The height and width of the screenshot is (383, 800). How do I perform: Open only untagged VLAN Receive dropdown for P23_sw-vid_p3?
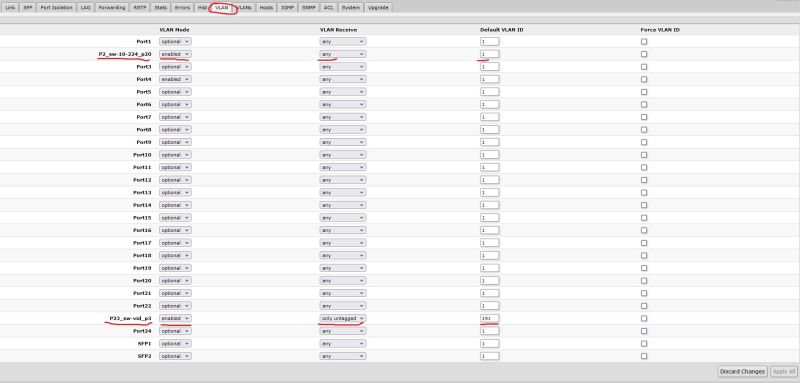coord(343,318)
